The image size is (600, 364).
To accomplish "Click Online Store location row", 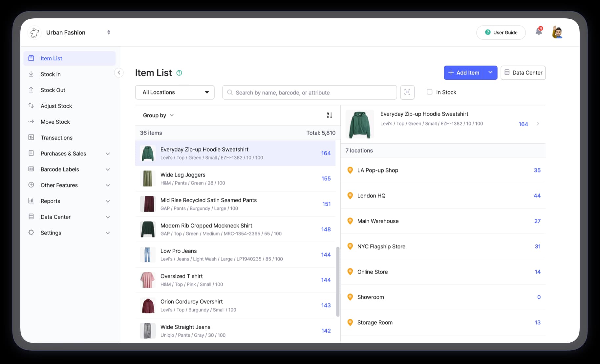I will coord(443,272).
